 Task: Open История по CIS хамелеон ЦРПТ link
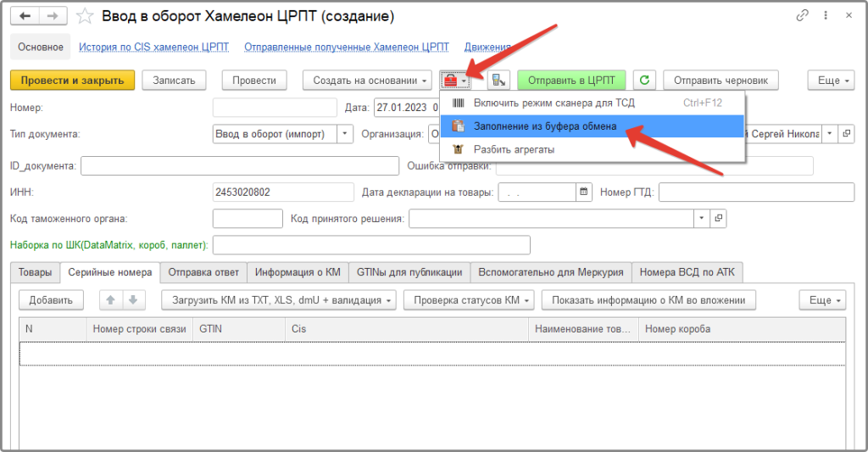pyautogui.click(x=154, y=47)
